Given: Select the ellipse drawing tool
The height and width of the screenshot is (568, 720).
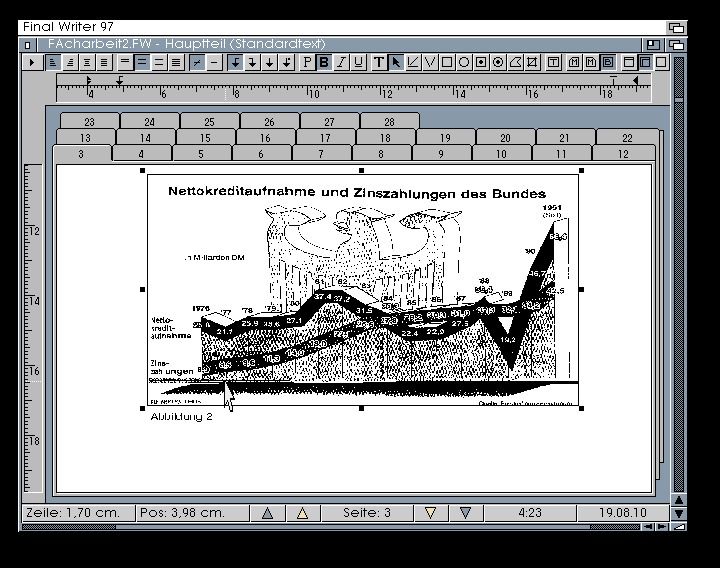Looking at the screenshot, I should tap(464, 62).
